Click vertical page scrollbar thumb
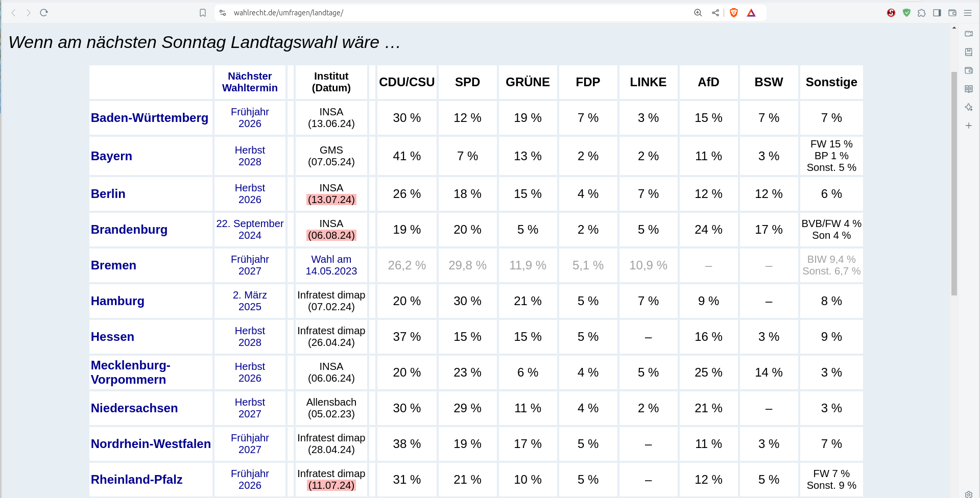Screen dimensions: 980x498 [954, 184]
